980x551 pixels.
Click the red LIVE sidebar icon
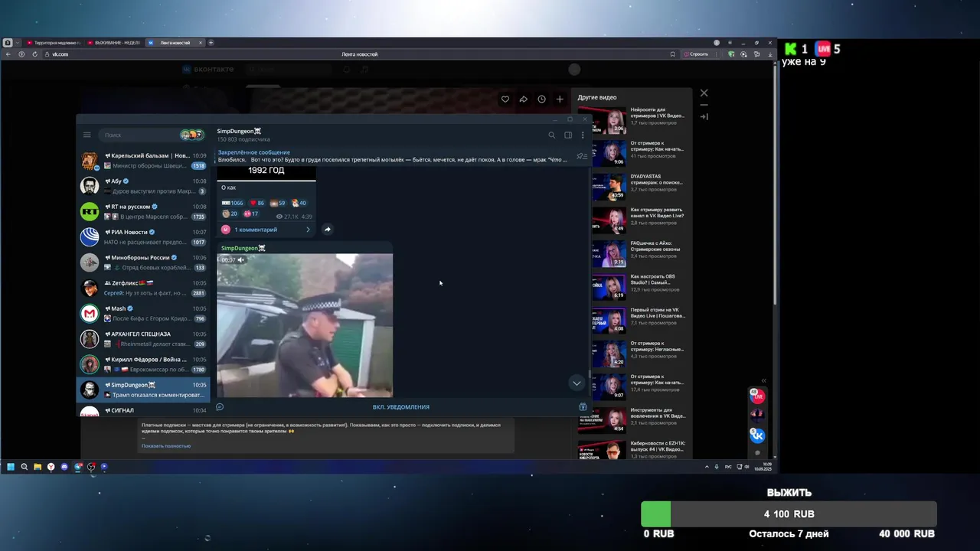click(757, 396)
